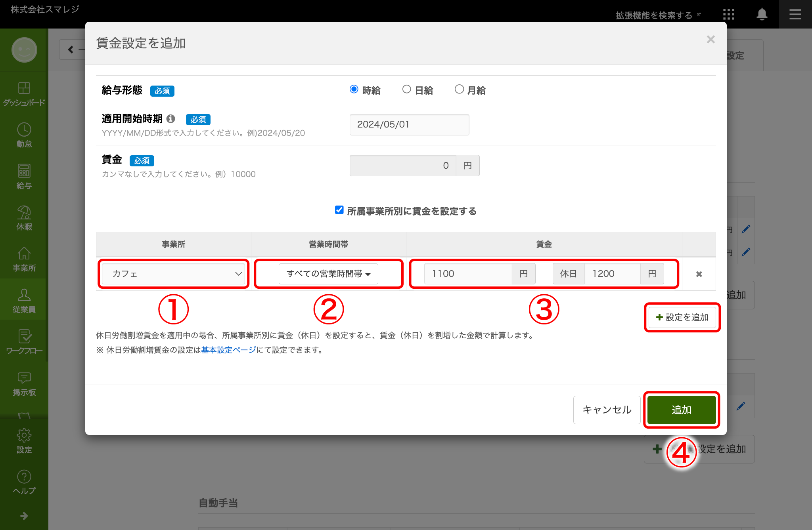Image resolution: width=812 pixels, height=530 pixels.
Task: Click the green 追加 button
Action: point(681,410)
